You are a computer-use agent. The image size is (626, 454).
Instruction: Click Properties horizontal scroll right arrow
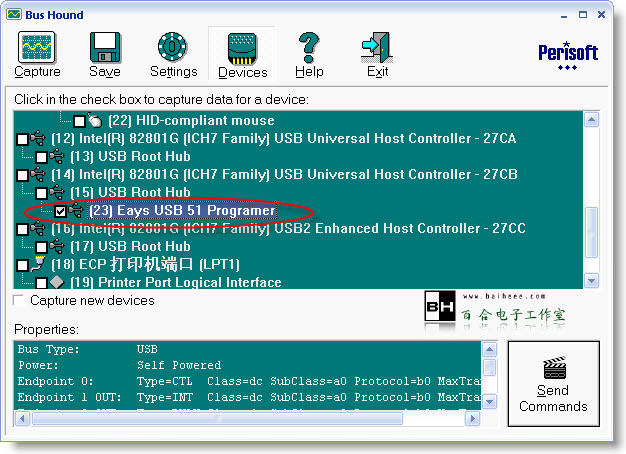(473, 418)
